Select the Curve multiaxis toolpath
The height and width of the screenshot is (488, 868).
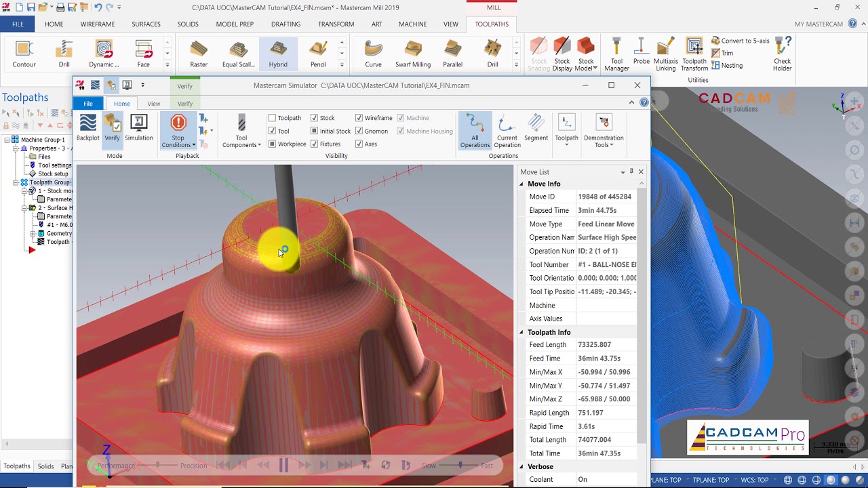tap(373, 54)
